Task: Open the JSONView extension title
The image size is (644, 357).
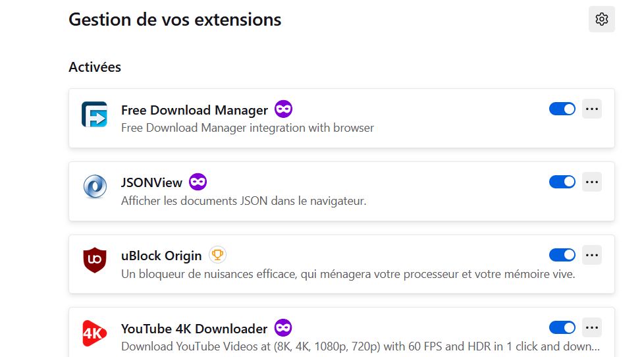Action: (151, 182)
